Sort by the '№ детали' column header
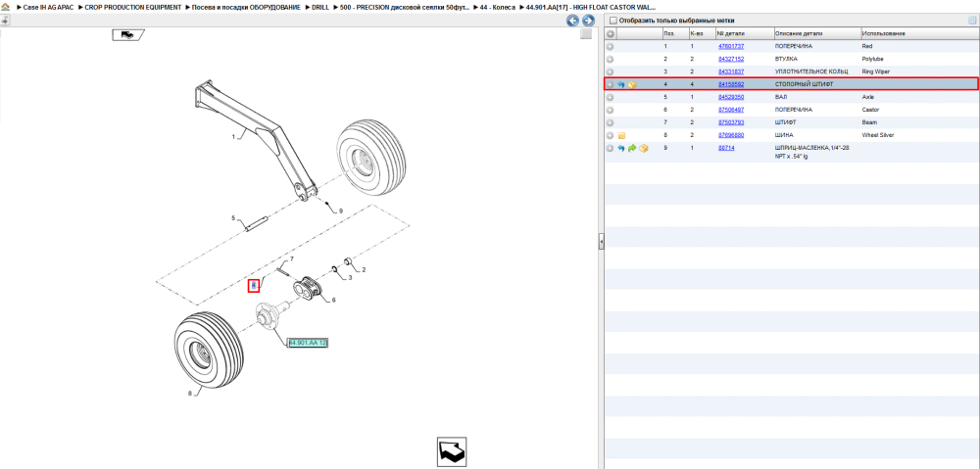Viewport: 980px width, 469px height. tap(744, 33)
